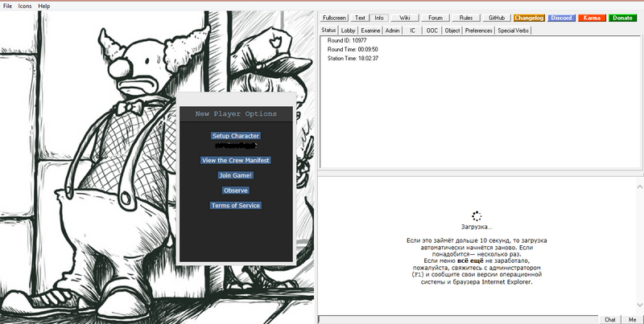Click the Join Game! link

236,175
